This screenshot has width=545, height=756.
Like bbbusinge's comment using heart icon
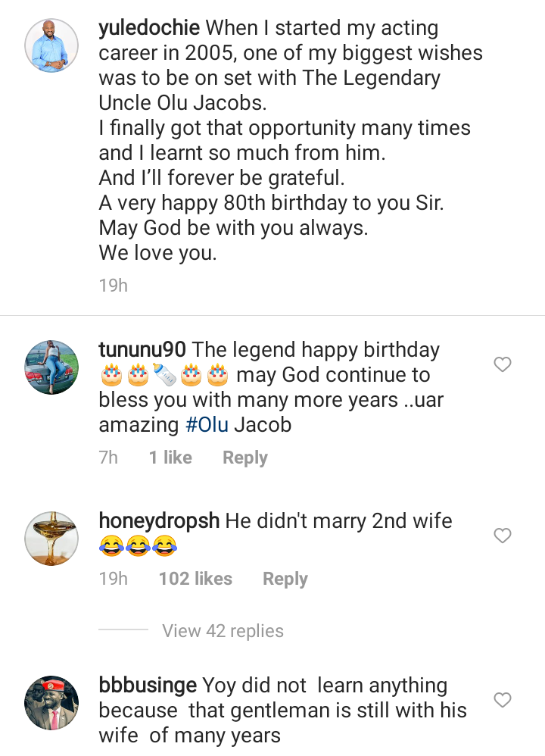503,700
